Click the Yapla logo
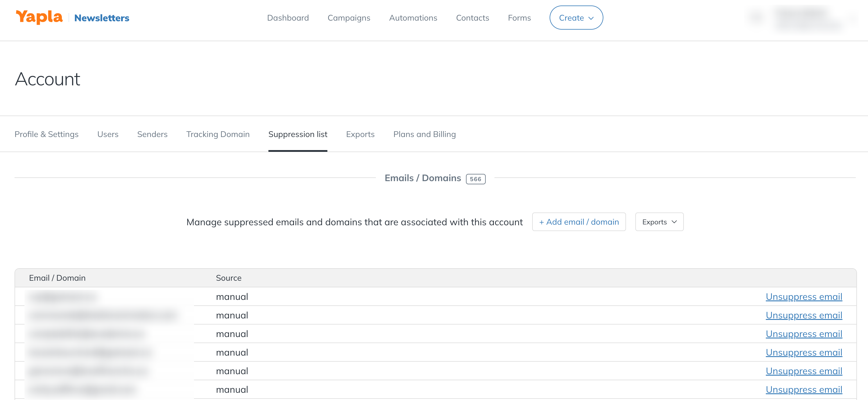The width and height of the screenshot is (868, 400). [x=39, y=17]
